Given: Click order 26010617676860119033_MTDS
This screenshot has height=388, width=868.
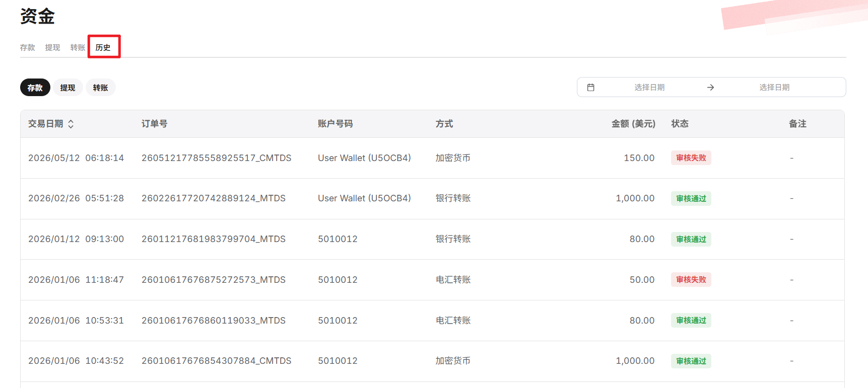Looking at the screenshot, I should pos(214,321).
